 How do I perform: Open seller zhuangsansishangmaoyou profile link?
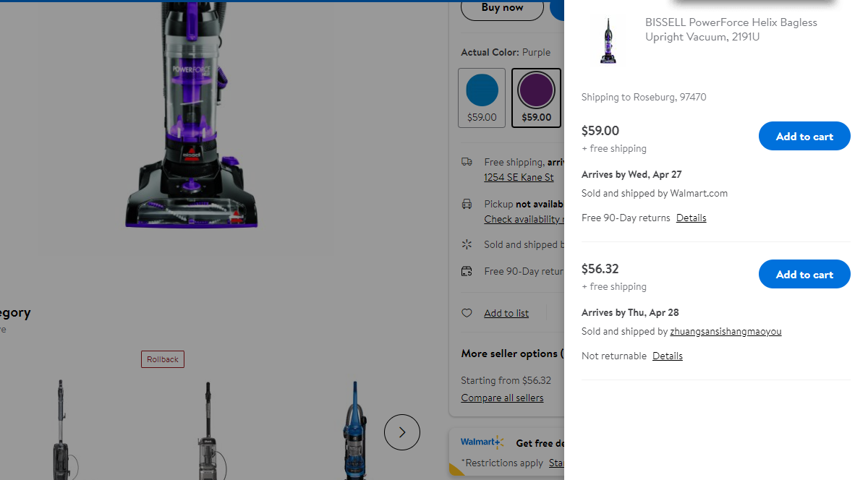tap(726, 331)
